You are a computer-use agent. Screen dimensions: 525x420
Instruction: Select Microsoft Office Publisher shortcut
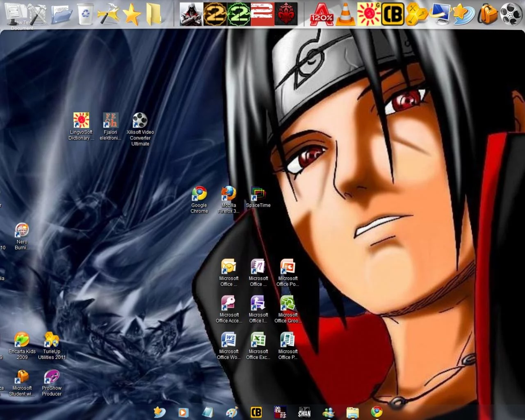(x=288, y=346)
